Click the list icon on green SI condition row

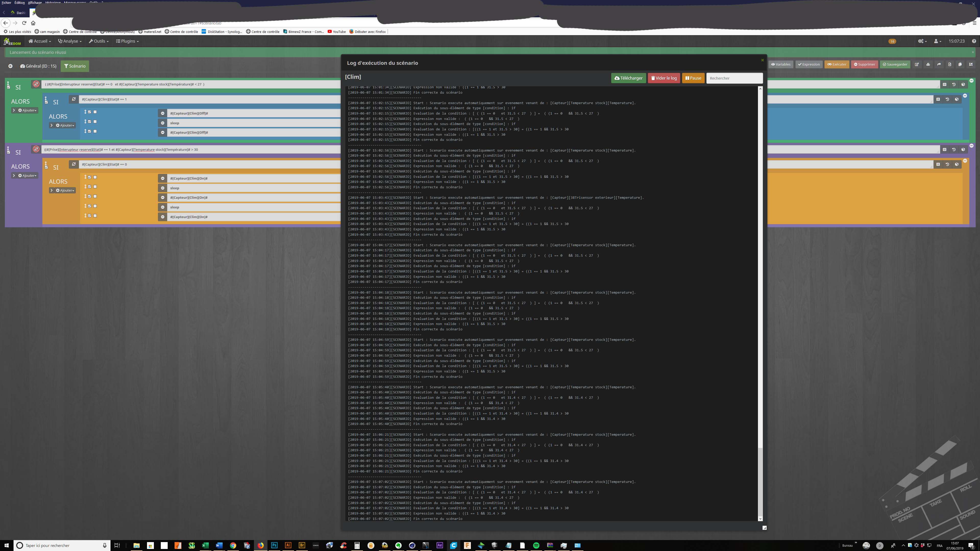(x=944, y=84)
